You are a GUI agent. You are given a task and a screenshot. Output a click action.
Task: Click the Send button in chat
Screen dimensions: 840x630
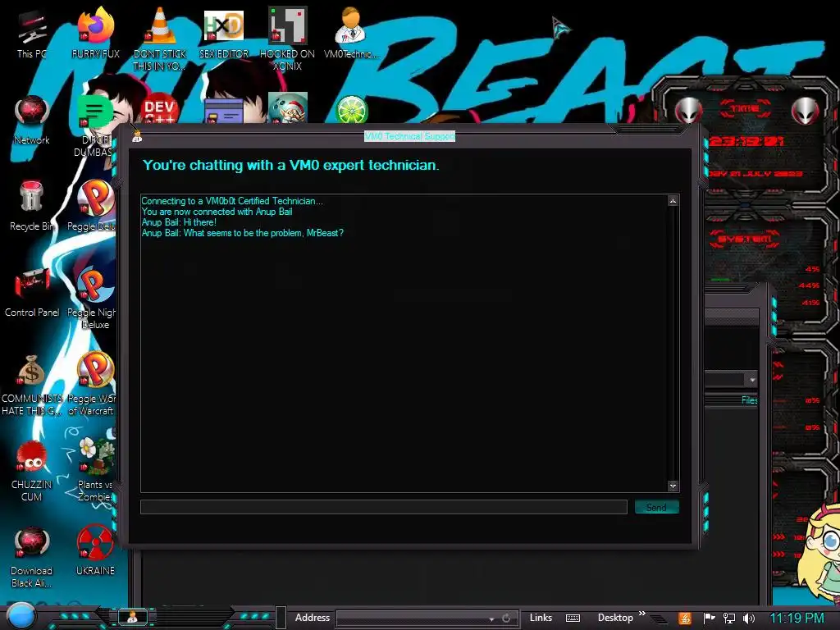(x=656, y=507)
